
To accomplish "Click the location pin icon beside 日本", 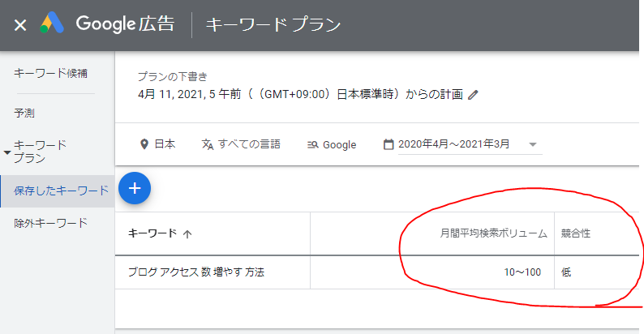I will (x=144, y=144).
